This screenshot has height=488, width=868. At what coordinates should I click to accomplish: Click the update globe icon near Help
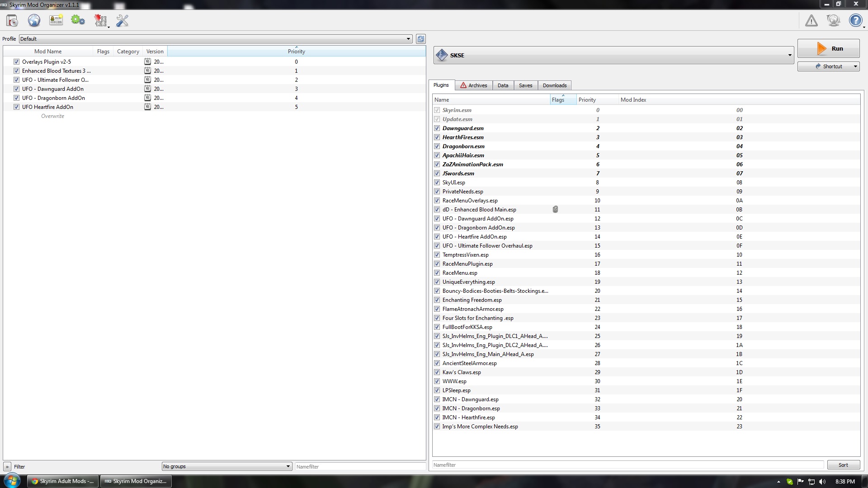(833, 21)
